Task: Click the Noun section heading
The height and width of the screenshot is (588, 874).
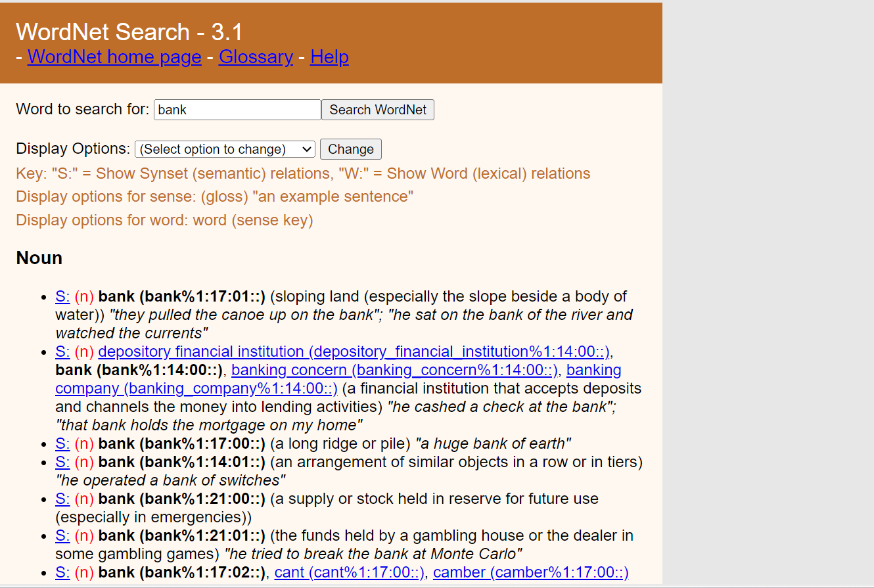Action: (x=39, y=258)
